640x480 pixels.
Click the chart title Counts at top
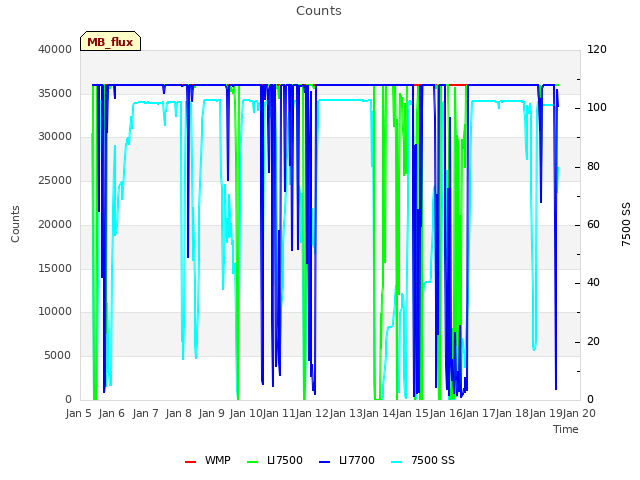pos(319,11)
